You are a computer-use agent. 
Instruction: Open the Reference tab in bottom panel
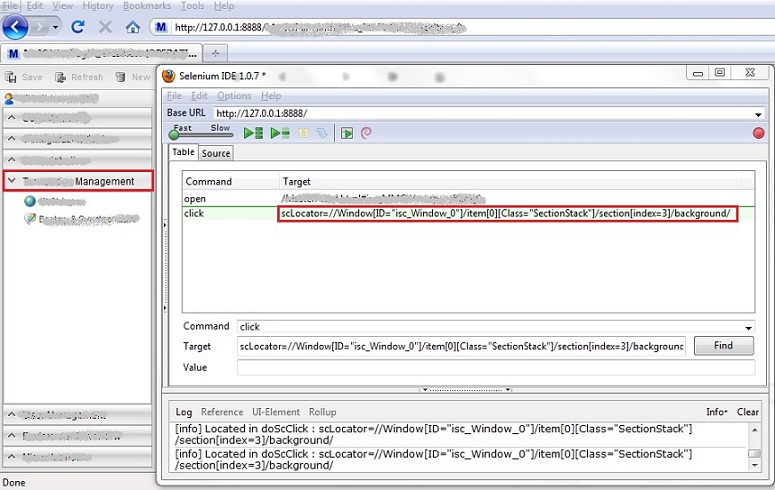point(221,412)
